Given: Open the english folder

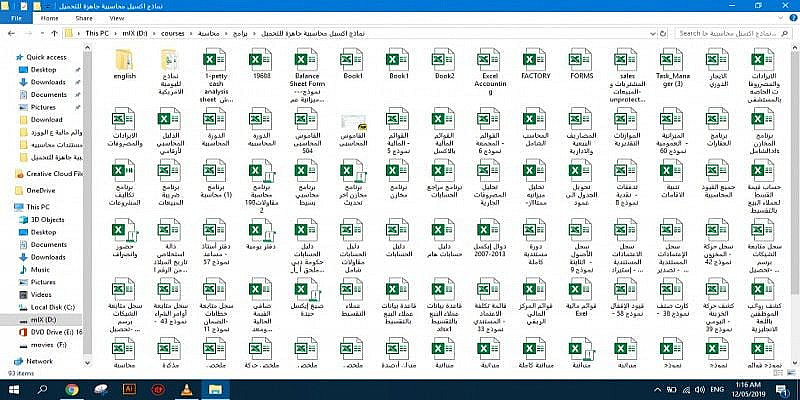Looking at the screenshot, I should [124, 64].
